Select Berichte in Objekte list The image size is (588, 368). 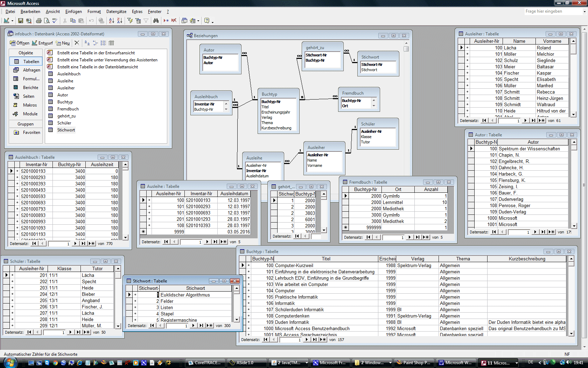pos(26,88)
